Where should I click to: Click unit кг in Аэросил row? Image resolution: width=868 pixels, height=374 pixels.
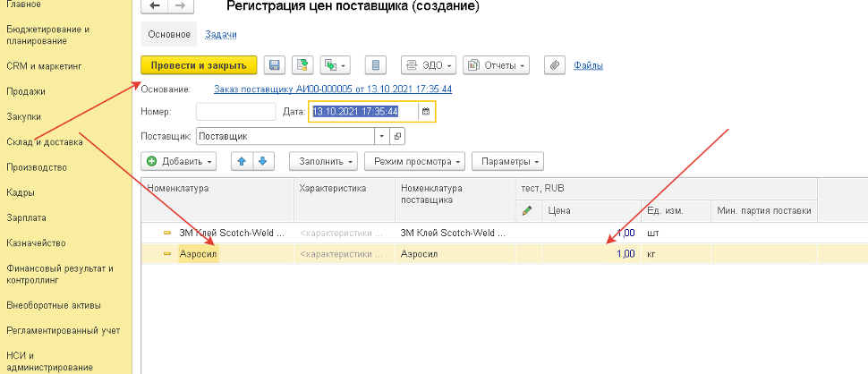[676, 254]
